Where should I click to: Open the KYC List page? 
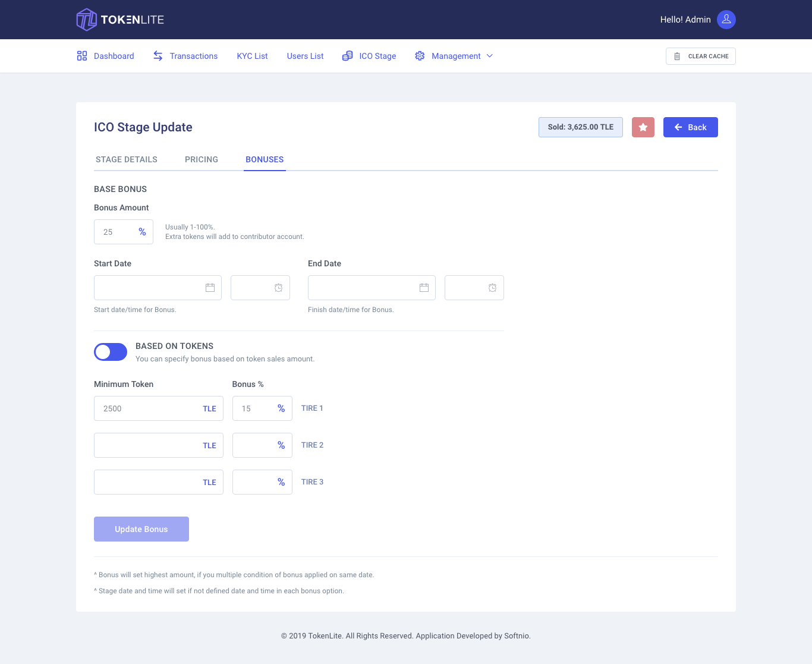coord(252,56)
